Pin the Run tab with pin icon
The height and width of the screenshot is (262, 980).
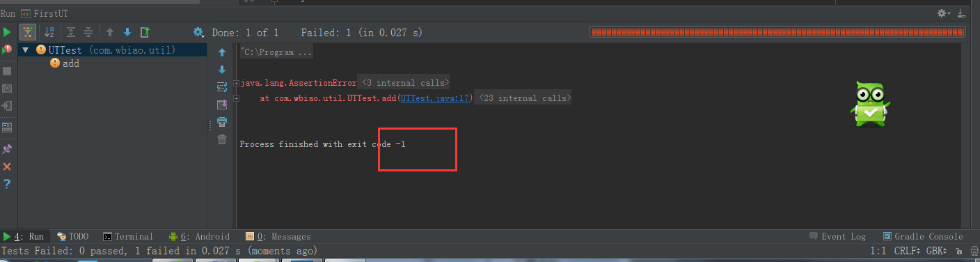7,149
